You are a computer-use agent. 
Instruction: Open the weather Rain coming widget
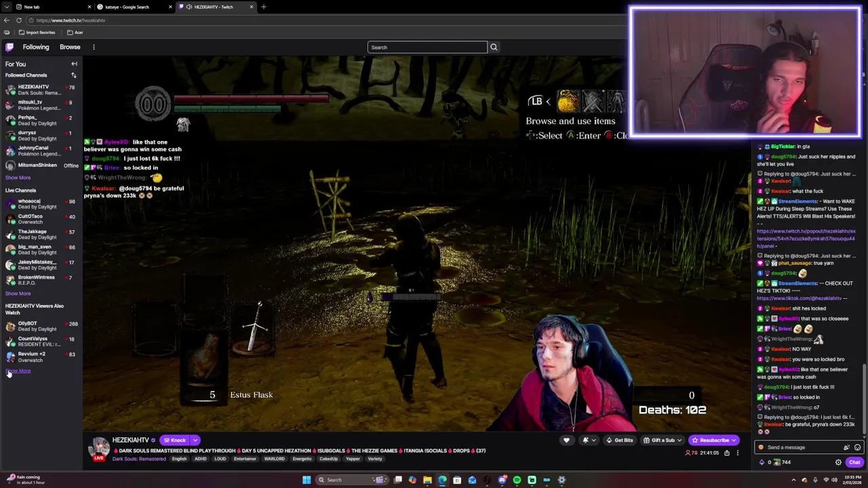pos(24,480)
